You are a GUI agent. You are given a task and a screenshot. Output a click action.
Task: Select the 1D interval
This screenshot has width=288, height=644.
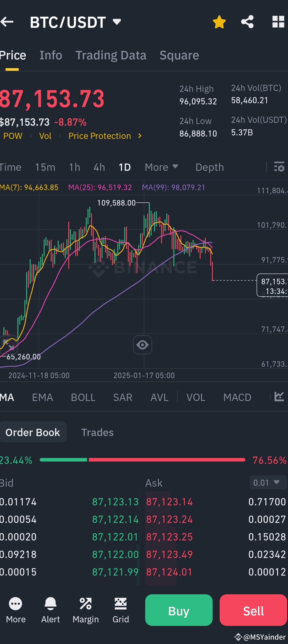click(125, 167)
